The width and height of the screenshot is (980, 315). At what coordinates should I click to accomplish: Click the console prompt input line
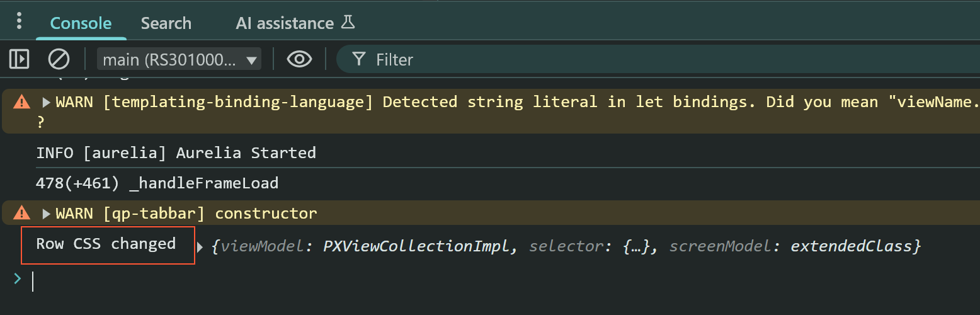click(x=441, y=281)
